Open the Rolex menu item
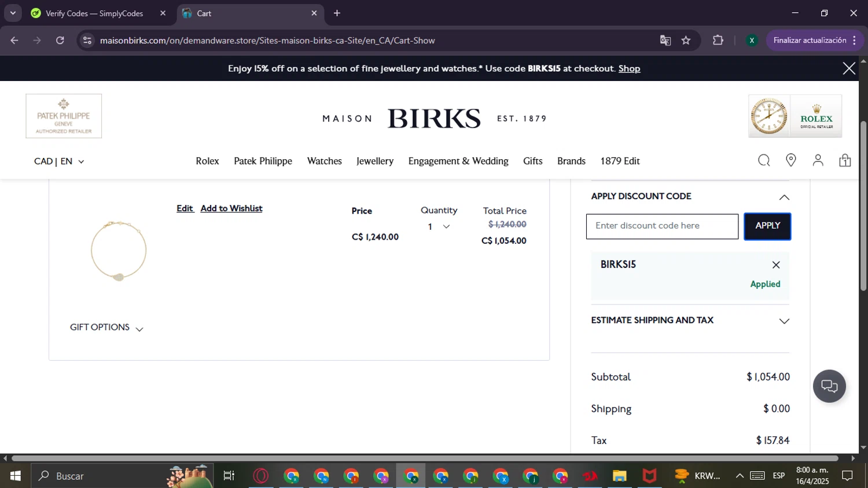868x488 pixels. coord(207,161)
